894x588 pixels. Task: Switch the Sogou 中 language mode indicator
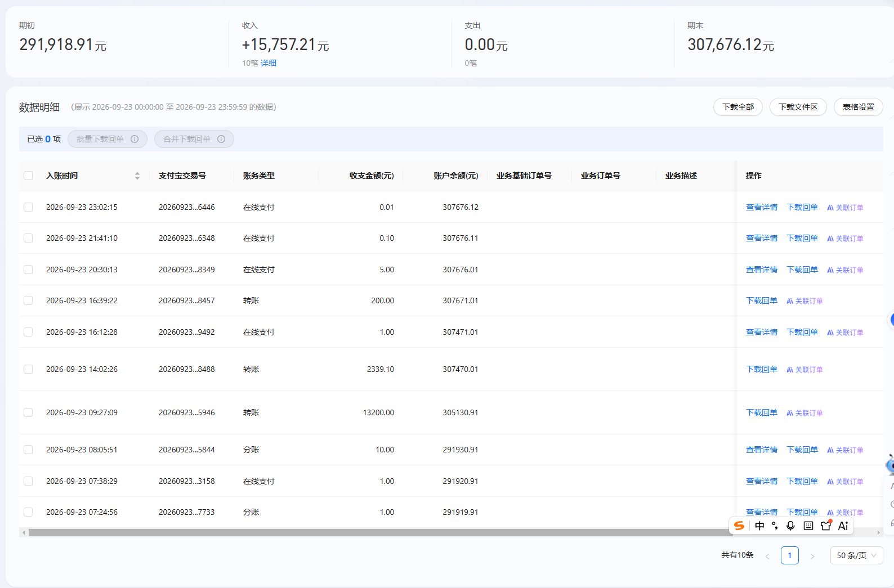click(759, 526)
